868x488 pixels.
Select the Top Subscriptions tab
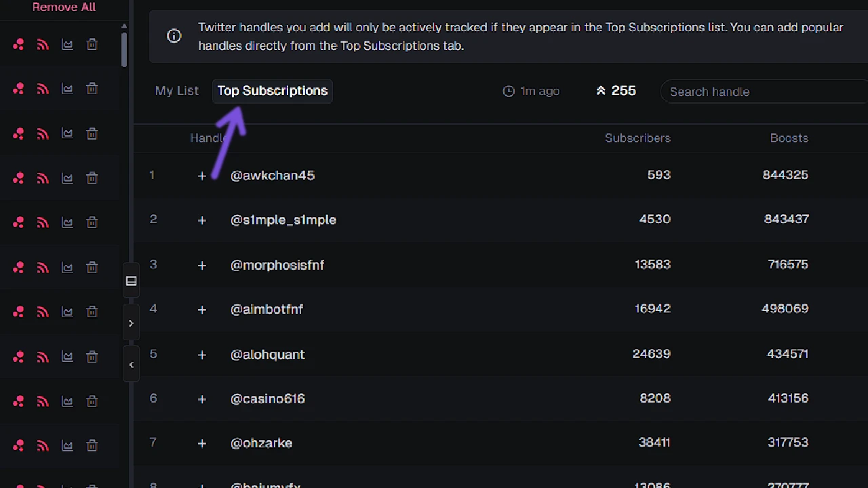coord(272,91)
